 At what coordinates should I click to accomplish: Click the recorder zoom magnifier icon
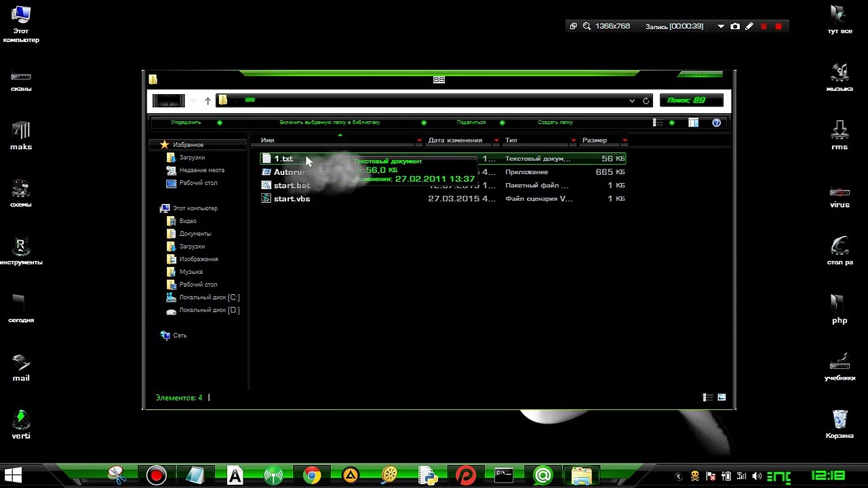pos(585,26)
